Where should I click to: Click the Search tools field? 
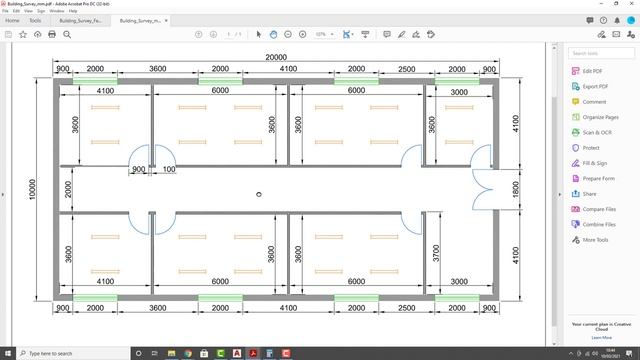(x=601, y=53)
